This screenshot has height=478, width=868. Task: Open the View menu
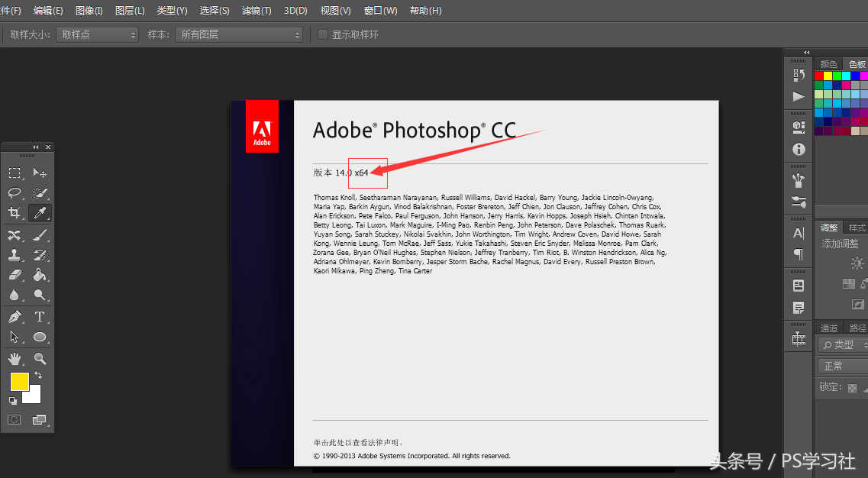335,11
